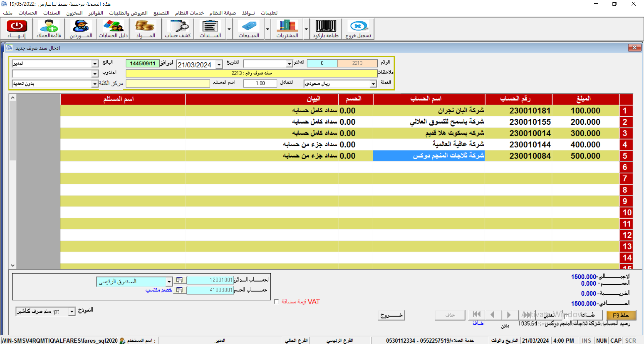Click the red power icon labeled إنهاء
Viewport: 644px width, 344px height.
17,29
